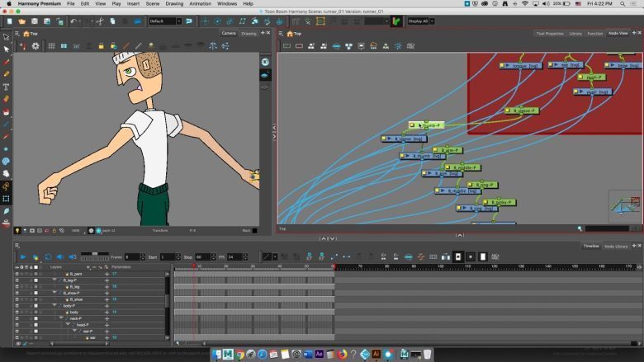Click the yellow lock icon in Camera toolbar
Viewport: 644px width, 362px height.
(x=101, y=46)
